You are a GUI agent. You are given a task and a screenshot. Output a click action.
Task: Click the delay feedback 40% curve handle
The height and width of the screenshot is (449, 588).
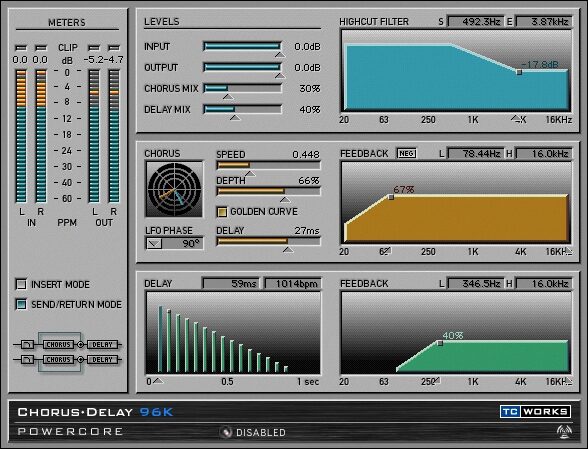coord(440,343)
